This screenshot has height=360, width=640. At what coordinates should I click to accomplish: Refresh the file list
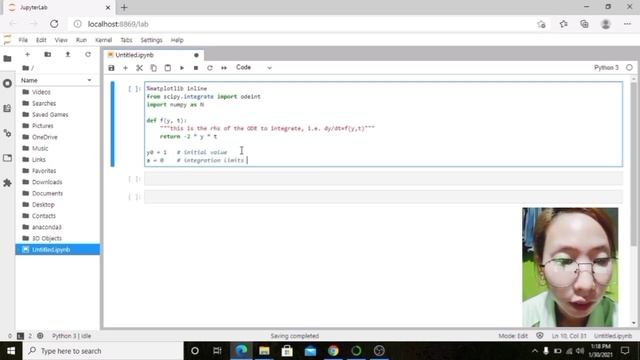click(88, 54)
